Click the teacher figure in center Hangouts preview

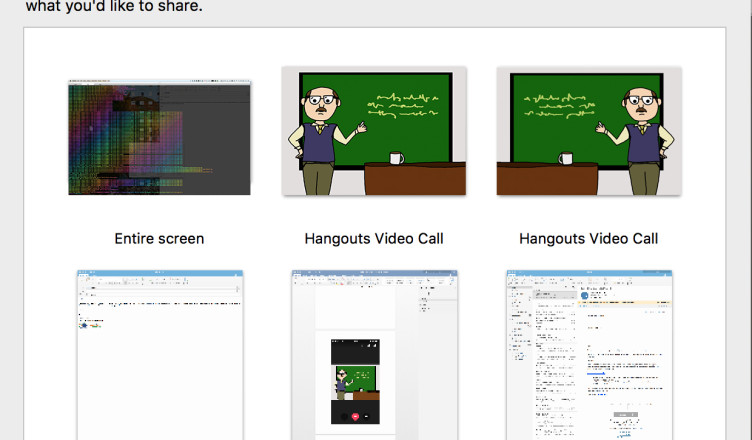tap(318, 135)
